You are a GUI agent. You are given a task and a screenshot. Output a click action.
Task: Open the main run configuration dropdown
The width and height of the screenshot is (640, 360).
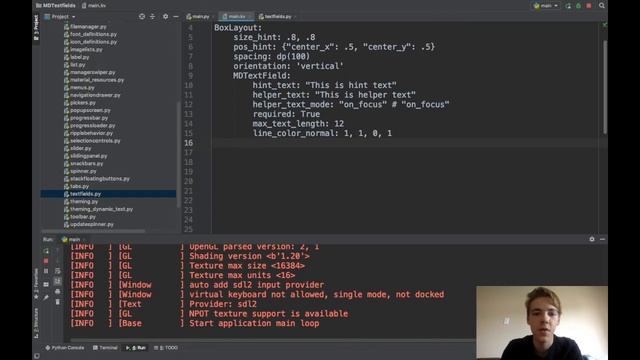pos(546,6)
